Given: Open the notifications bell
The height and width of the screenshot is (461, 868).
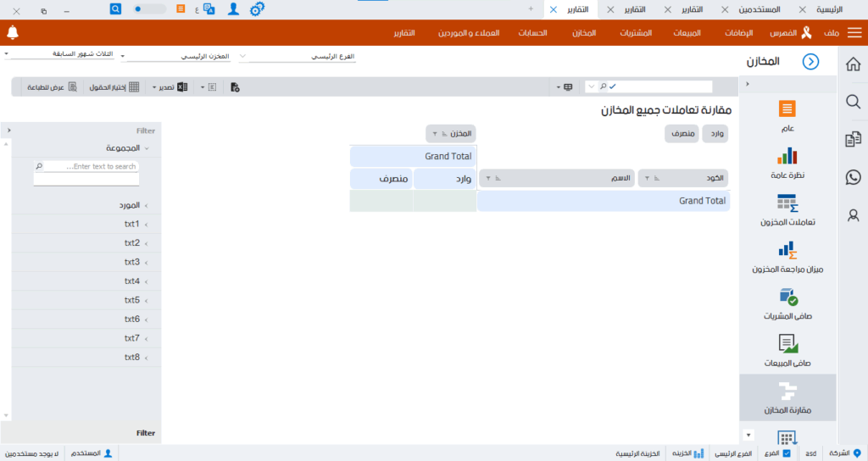Looking at the screenshot, I should click(x=12, y=33).
